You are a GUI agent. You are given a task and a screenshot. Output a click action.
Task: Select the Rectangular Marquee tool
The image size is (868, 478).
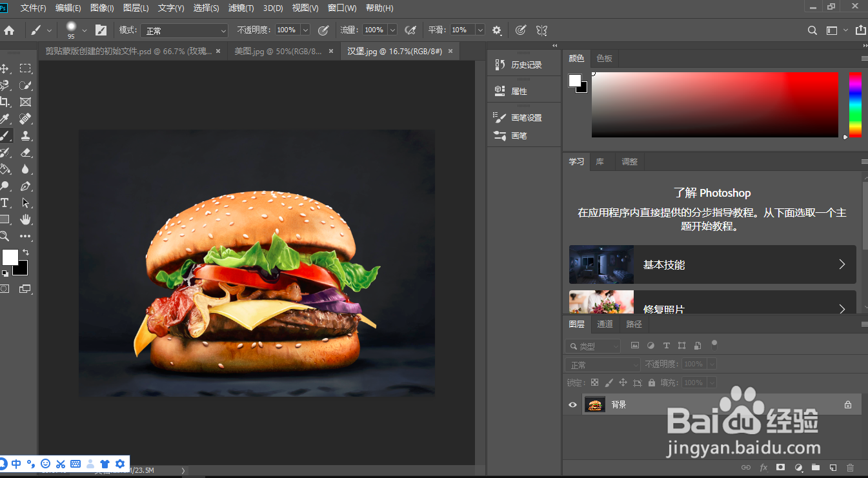tap(25, 68)
